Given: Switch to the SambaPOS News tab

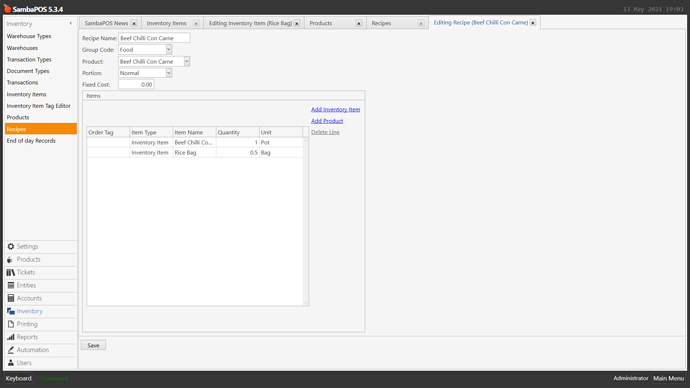Looking at the screenshot, I should [106, 23].
